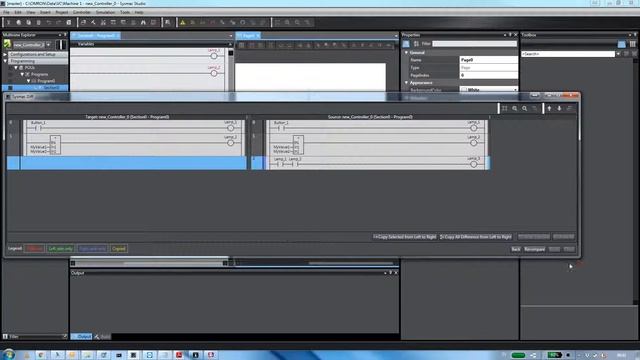Open the Tools menu
640x360 pixels.
coord(125,12)
